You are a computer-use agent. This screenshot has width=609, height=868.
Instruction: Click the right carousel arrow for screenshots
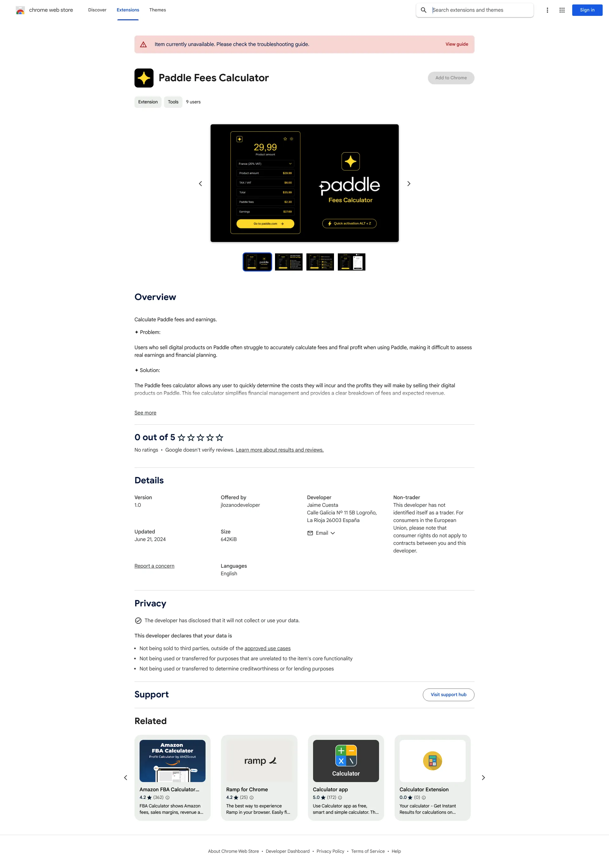click(409, 183)
